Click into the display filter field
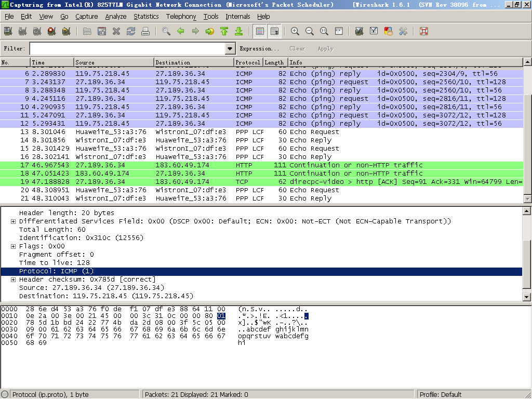532x399 pixels. [127, 48]
